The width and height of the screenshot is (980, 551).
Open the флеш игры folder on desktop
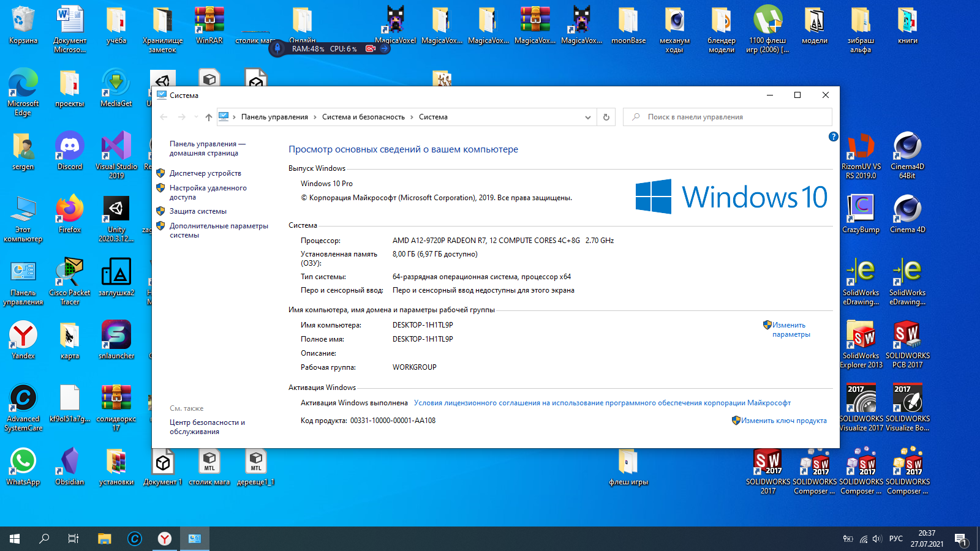[628, 466]
